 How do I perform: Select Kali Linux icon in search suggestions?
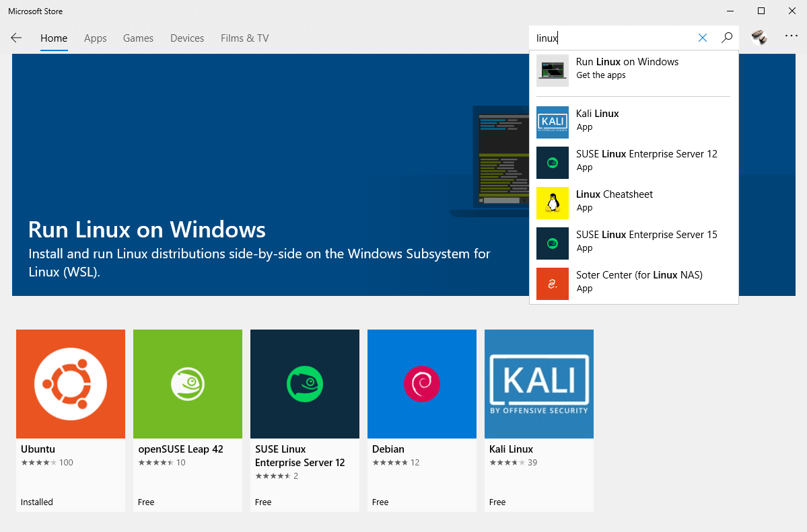[x=552, y=122]
